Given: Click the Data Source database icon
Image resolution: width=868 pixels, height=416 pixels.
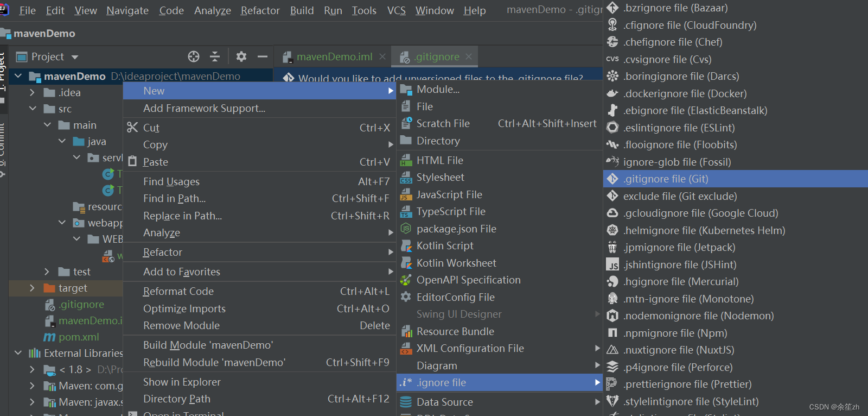Looking at the screenshot, I should point(406,402).
